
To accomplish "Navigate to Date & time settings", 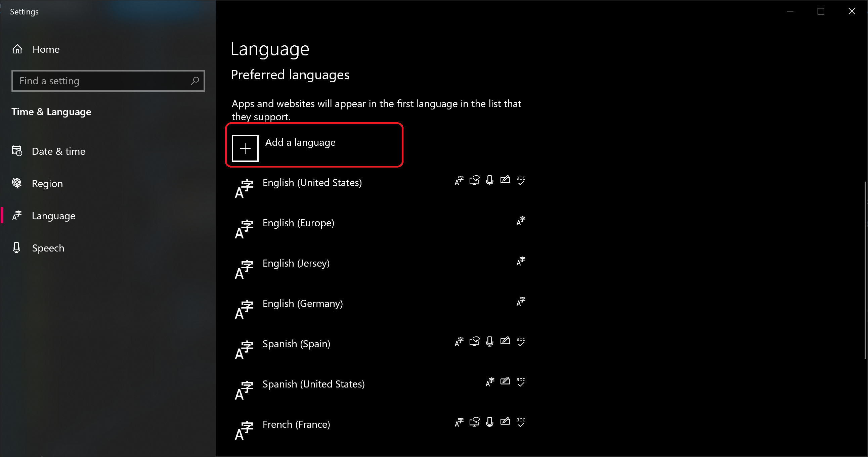I will click(x=58, y=151).
